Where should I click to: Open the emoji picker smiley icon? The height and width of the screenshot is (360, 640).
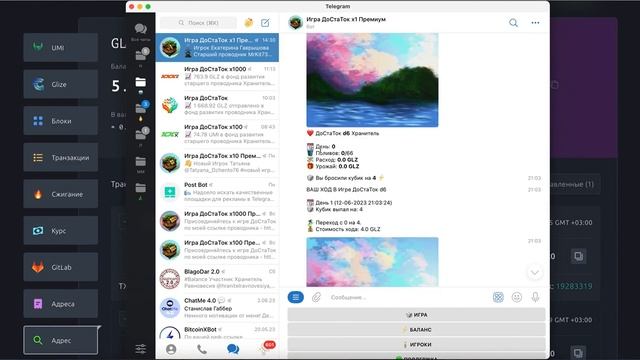click(x=517, y=297)
